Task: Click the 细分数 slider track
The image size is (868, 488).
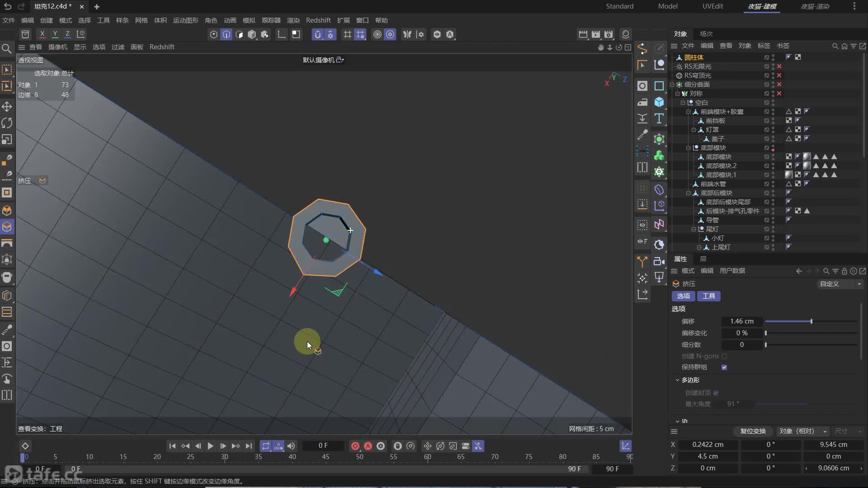Action: click(x=811, y=345)
